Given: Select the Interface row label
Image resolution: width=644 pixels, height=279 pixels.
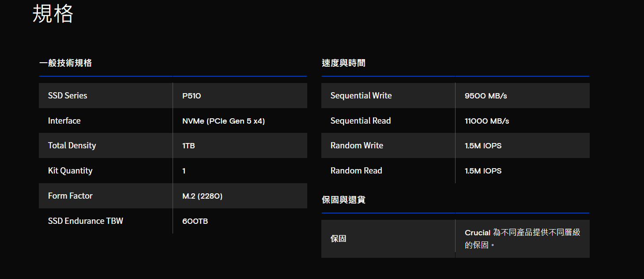Looking at the screenshot, I should [x=64, y=121].
